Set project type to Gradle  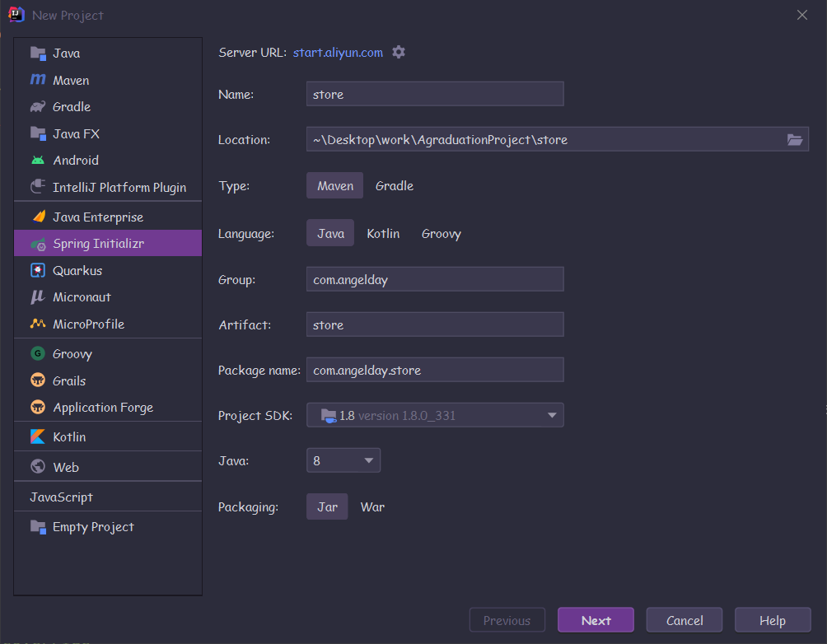coord(395,186)
